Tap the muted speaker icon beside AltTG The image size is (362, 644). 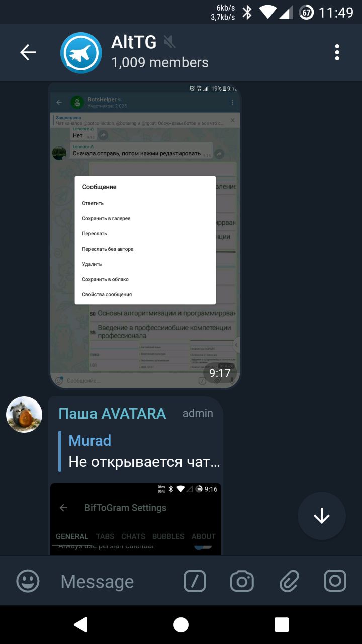coord(170,42)
